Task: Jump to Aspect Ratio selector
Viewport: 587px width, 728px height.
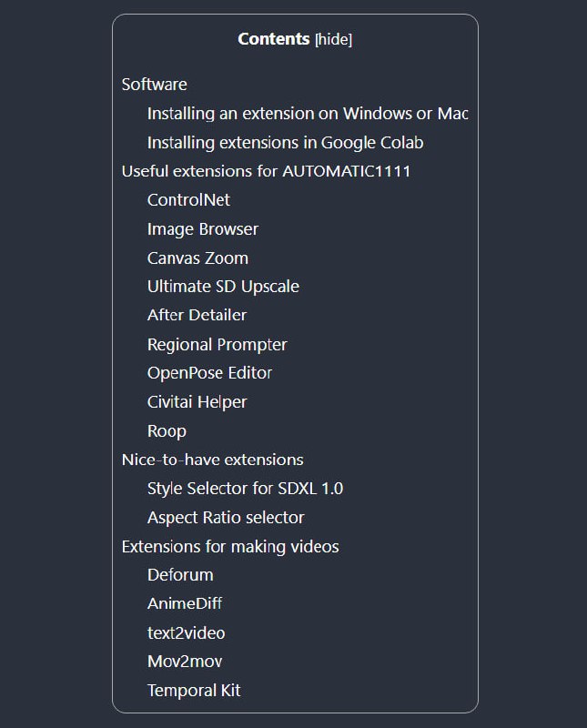Action: click(226, 518)
